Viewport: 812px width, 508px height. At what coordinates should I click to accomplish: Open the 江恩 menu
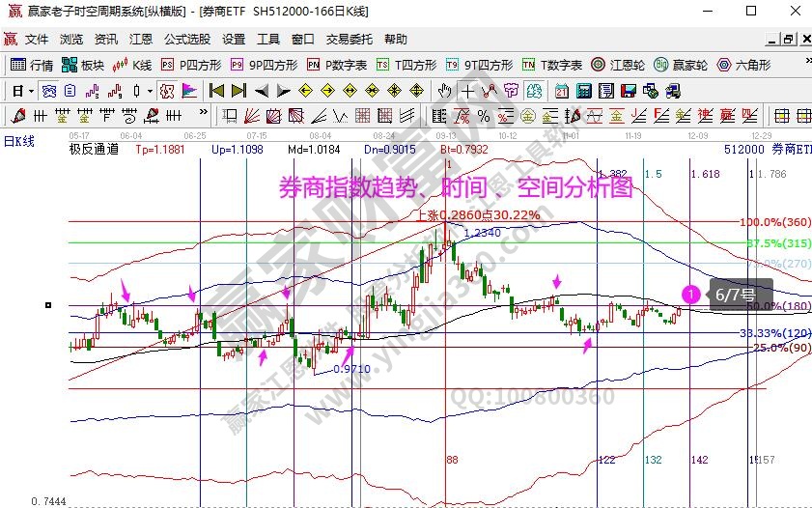pyautogui.click(x=141, y=40)
